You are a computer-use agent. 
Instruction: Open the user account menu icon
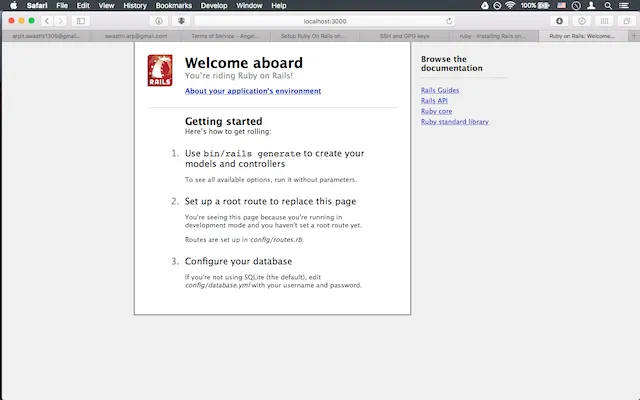click(x=591, y=5)
